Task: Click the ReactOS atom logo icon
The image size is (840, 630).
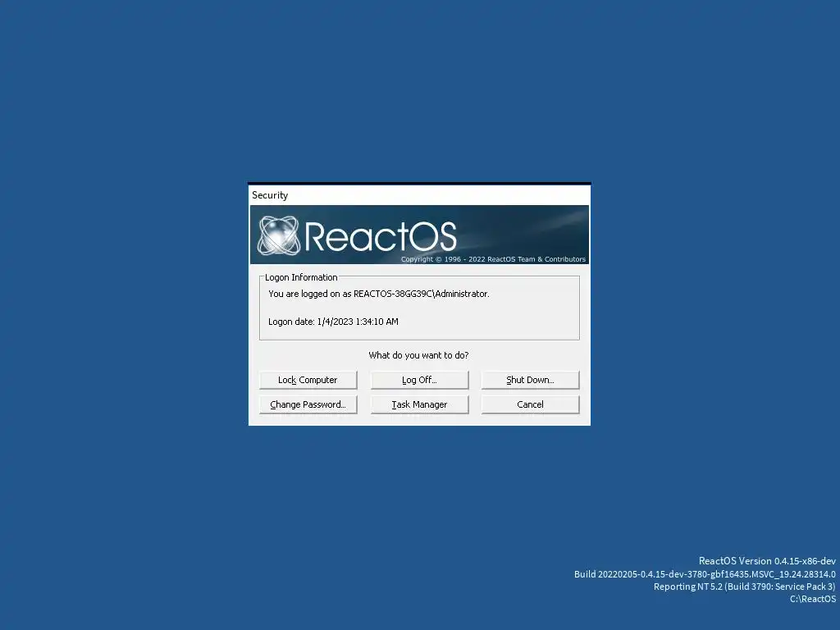Action: pyautogui.click(x=279, y=235)
